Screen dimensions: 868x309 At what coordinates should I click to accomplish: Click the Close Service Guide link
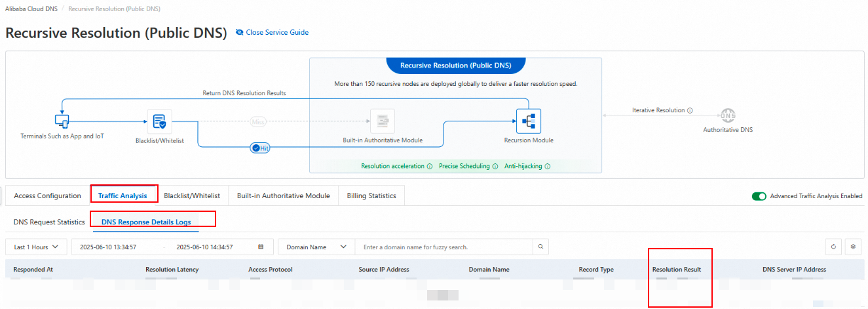(277, 32)
